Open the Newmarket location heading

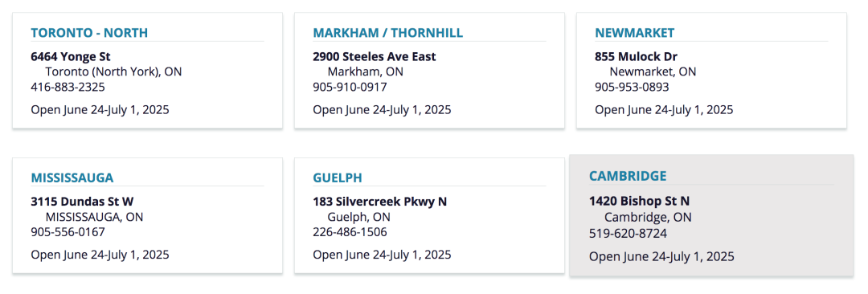(634, 33)
